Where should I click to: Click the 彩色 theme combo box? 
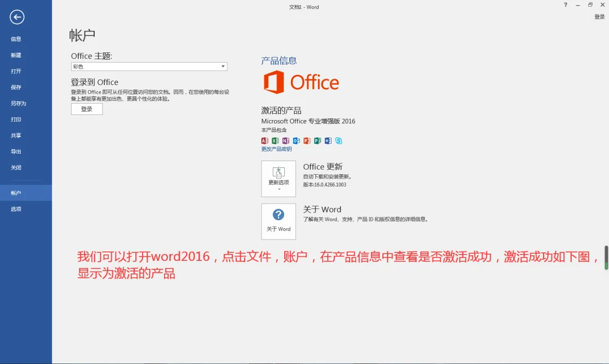(149, 66)
